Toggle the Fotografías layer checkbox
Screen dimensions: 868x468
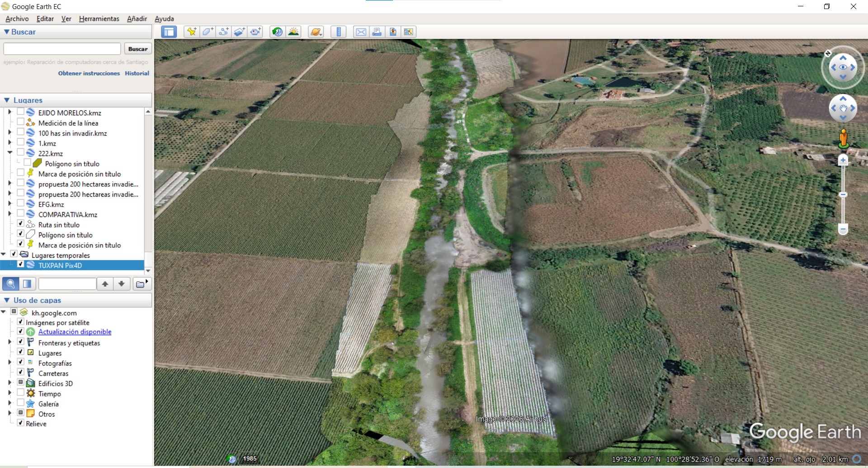click(x=20, y=362)
